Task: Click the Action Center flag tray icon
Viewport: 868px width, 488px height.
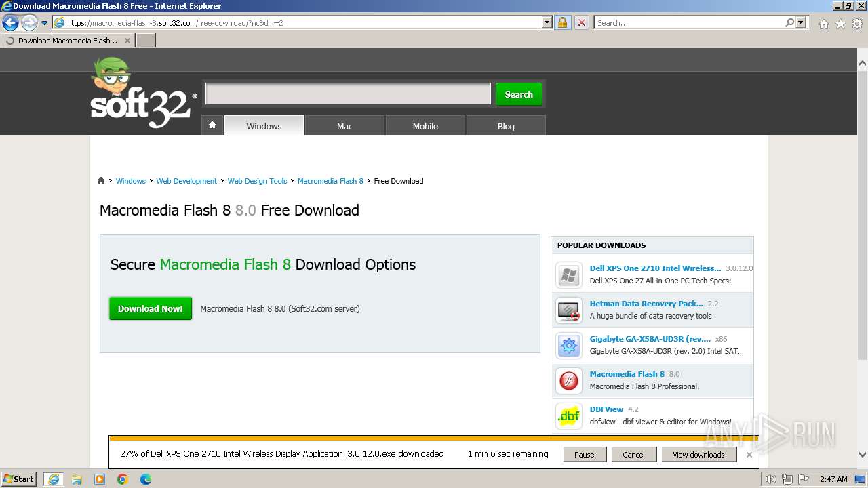Action: click(804, 479)
